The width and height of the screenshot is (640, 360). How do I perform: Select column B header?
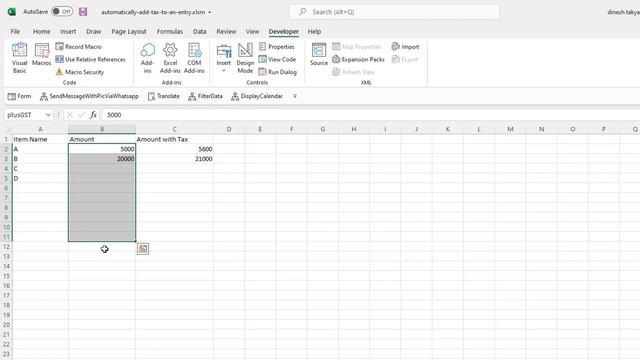point(102,129)
